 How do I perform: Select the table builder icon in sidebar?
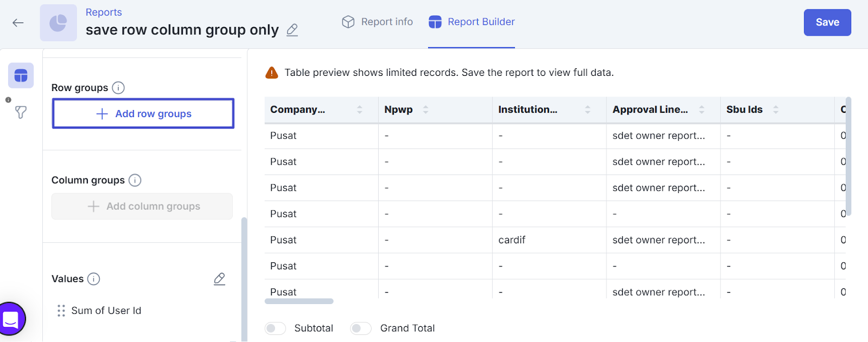click(21, 76)
